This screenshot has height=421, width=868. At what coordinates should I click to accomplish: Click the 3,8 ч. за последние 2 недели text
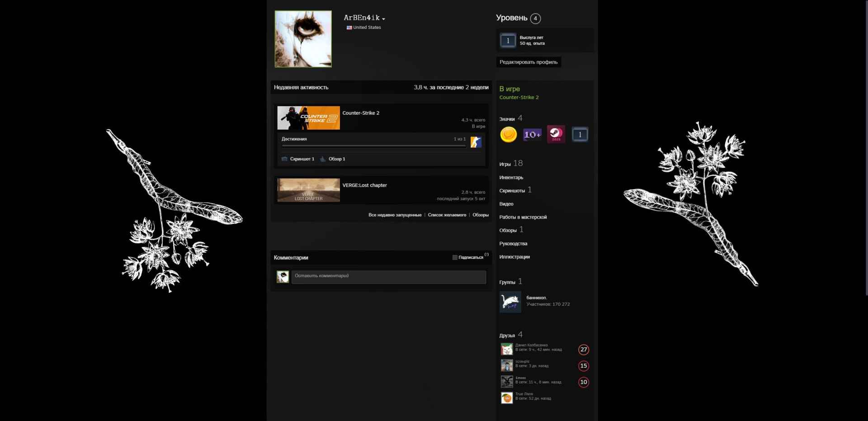click(x=451, y=87)
